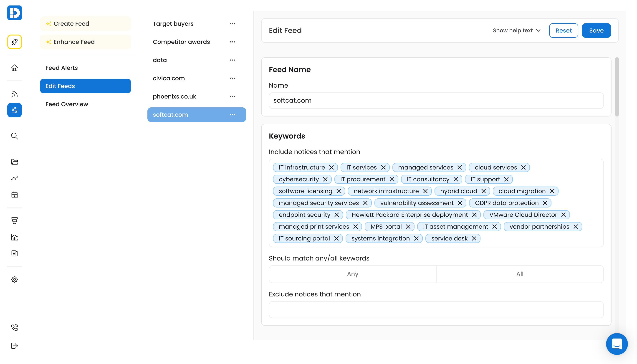Open the options menu for Target buyers

coord(232,24)
